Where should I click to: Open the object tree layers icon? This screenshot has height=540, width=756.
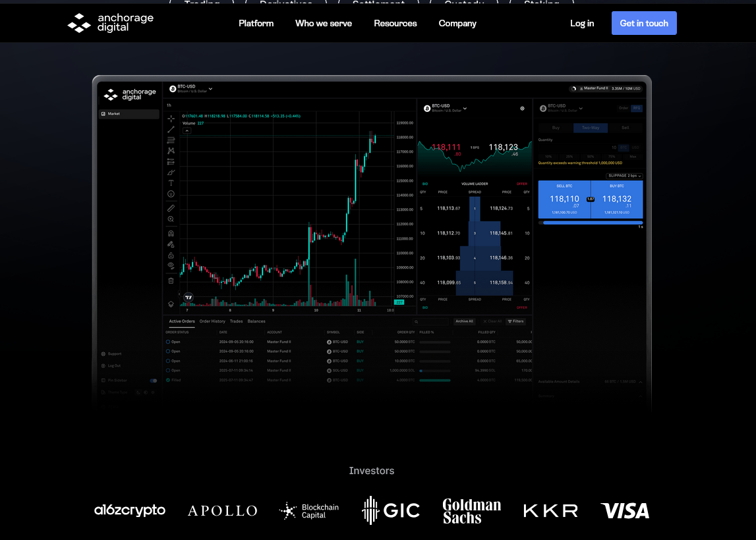tap(171, 304)
